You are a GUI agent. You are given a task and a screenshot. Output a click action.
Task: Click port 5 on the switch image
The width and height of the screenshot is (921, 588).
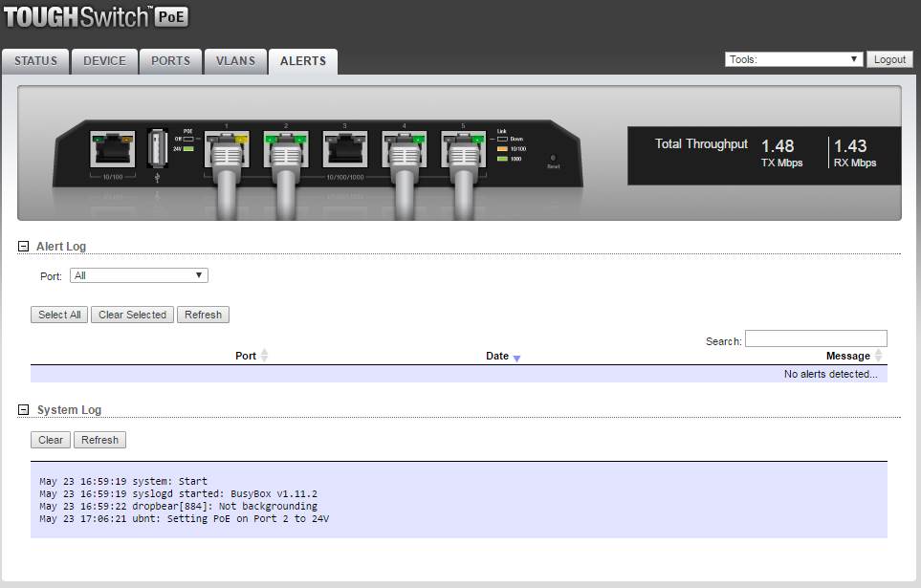463,149
